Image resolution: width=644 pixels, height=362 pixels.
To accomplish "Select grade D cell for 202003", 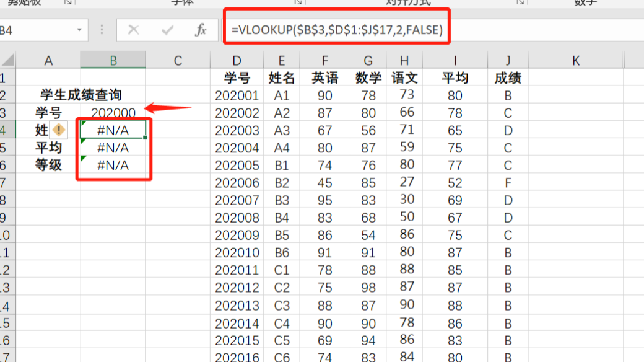I will point(508,130).
